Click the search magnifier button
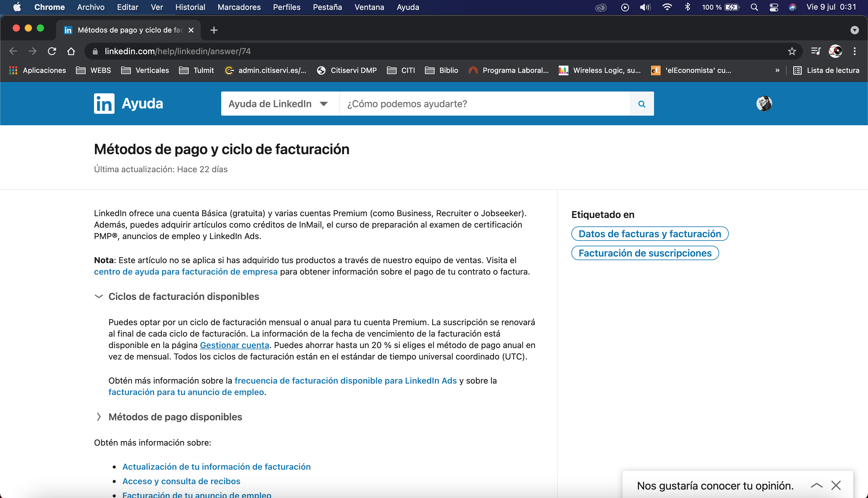This screenshot has height=498, width=868. click(x=641, y=104)
